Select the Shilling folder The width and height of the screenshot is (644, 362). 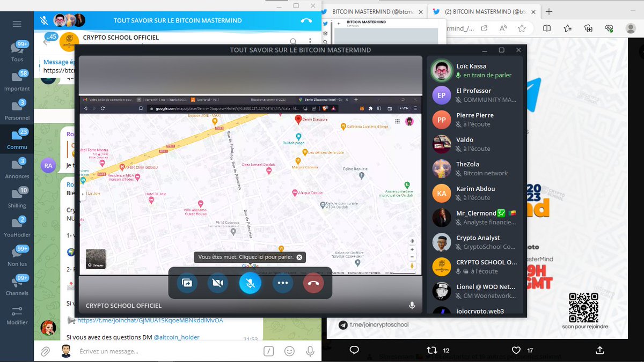click(17, 197)
